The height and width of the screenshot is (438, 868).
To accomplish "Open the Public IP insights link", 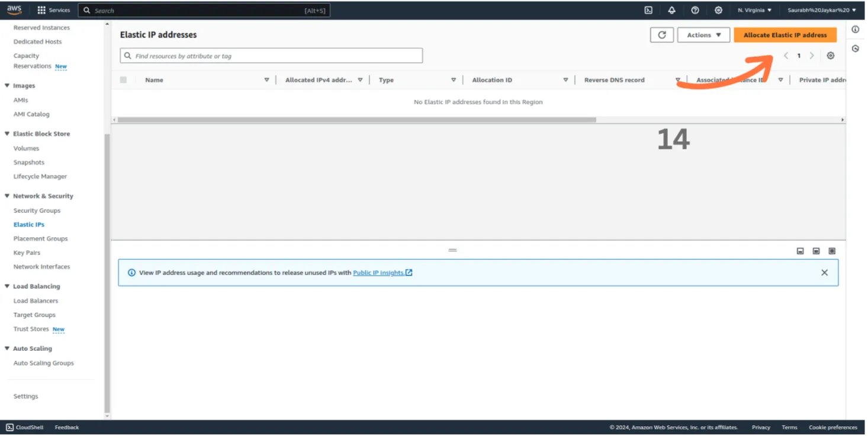I will pyautogui.click(x=382, y=273).
